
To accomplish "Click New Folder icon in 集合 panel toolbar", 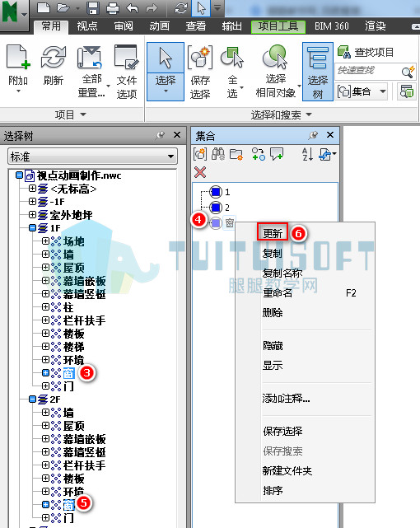I will click(236, 155).
